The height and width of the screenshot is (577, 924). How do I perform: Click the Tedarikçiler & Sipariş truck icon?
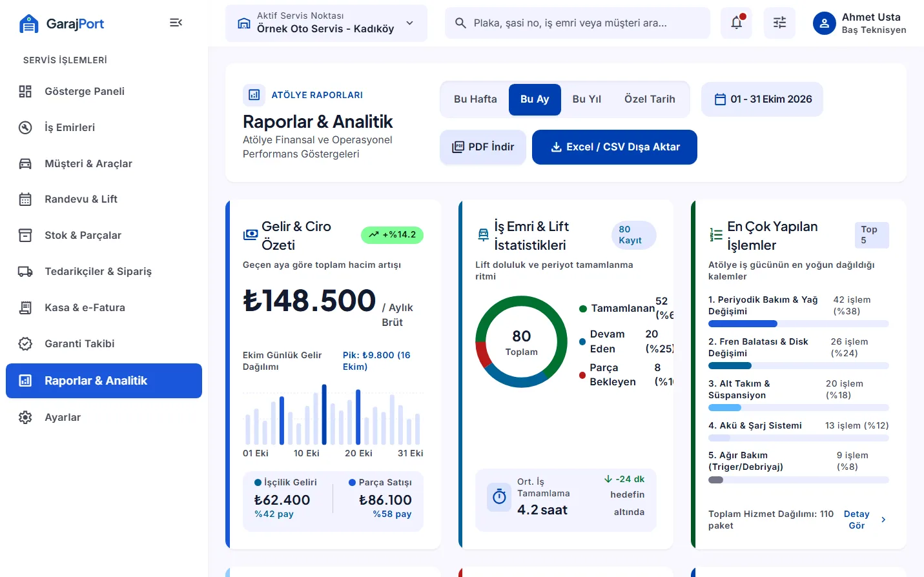(25, 272)
